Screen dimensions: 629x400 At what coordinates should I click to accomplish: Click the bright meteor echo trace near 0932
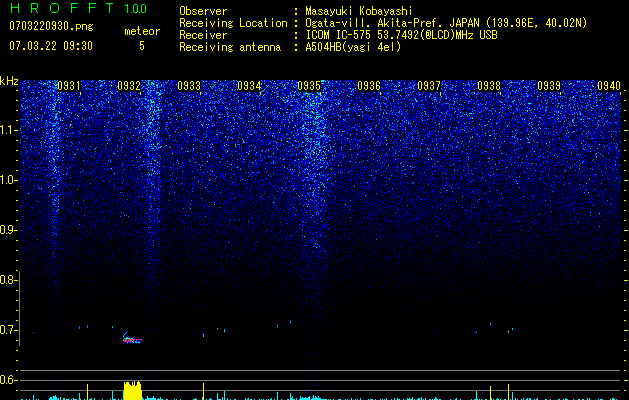[132, 338]
